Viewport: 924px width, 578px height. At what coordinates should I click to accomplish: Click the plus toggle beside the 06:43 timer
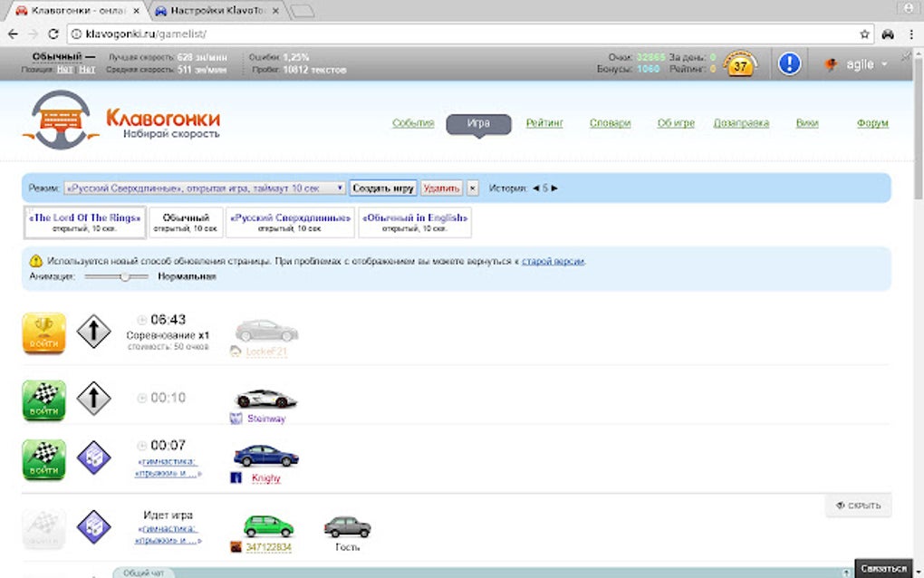[141, 320]
